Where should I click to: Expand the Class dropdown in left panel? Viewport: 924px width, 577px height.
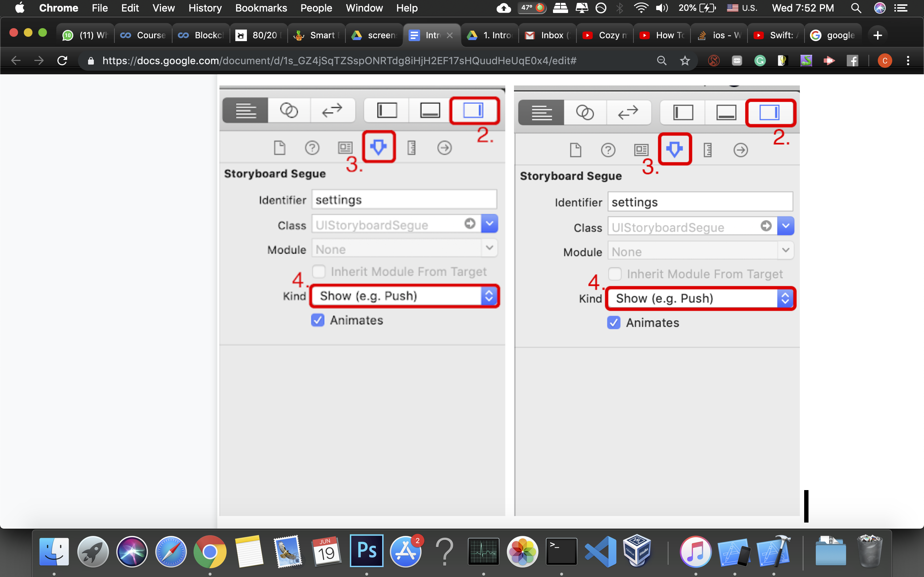coord(489,224)
